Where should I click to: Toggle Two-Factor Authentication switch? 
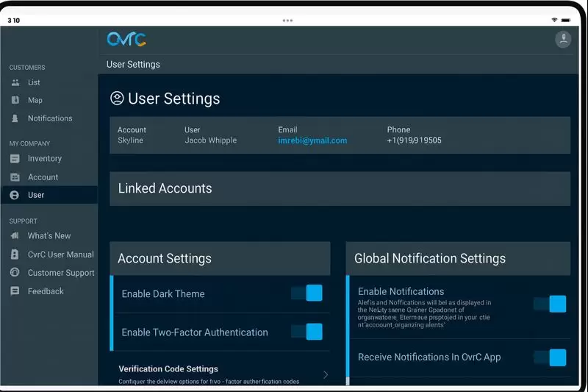click(x=307, y=332)
